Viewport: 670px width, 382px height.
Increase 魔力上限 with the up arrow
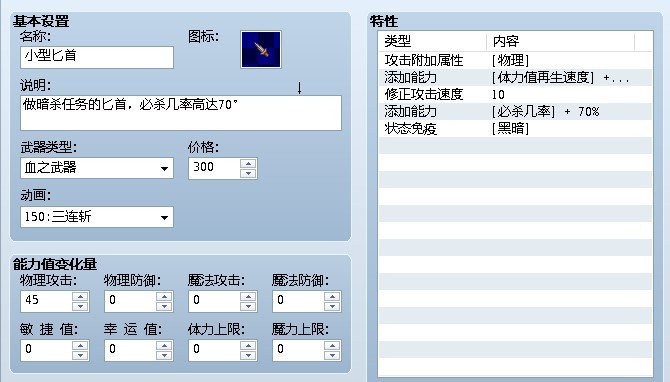point(332,345)
